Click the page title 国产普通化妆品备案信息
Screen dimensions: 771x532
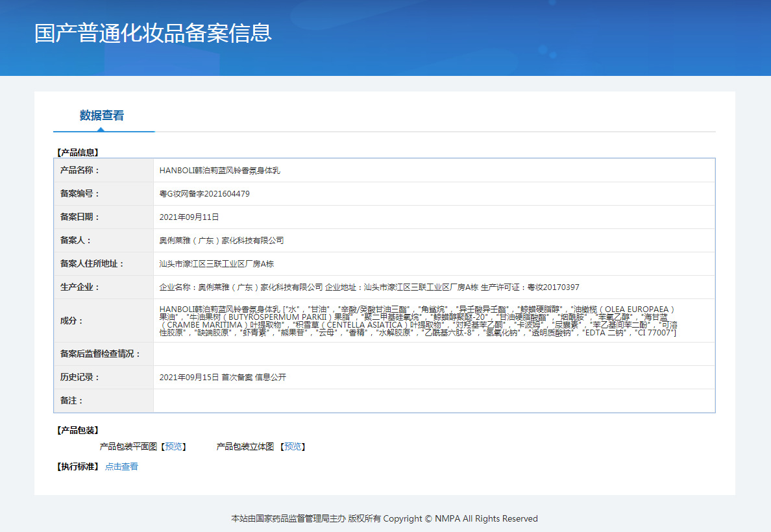pos(153,33)
